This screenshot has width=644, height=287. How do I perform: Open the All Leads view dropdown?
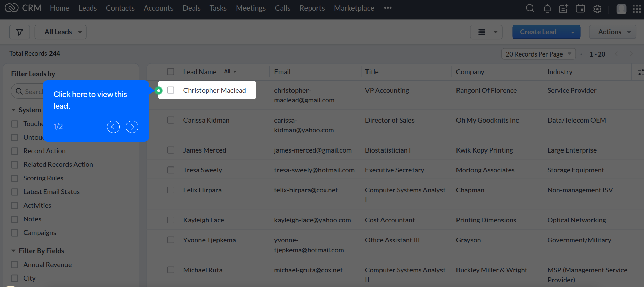(60, 32)
